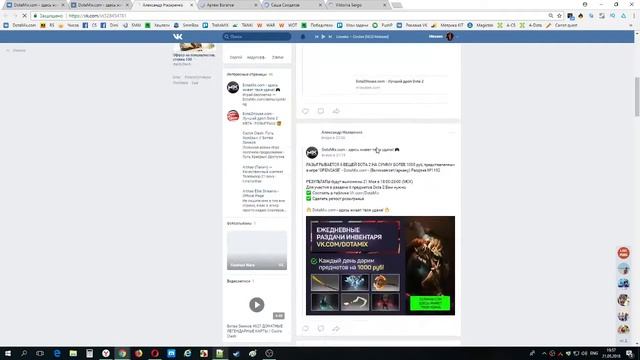
Task: Switch the ENG input language indicator
Action: point(594,353)
